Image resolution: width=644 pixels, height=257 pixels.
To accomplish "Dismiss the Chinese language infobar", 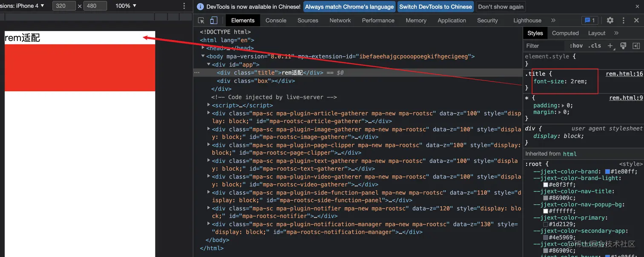I will (638, 7).
